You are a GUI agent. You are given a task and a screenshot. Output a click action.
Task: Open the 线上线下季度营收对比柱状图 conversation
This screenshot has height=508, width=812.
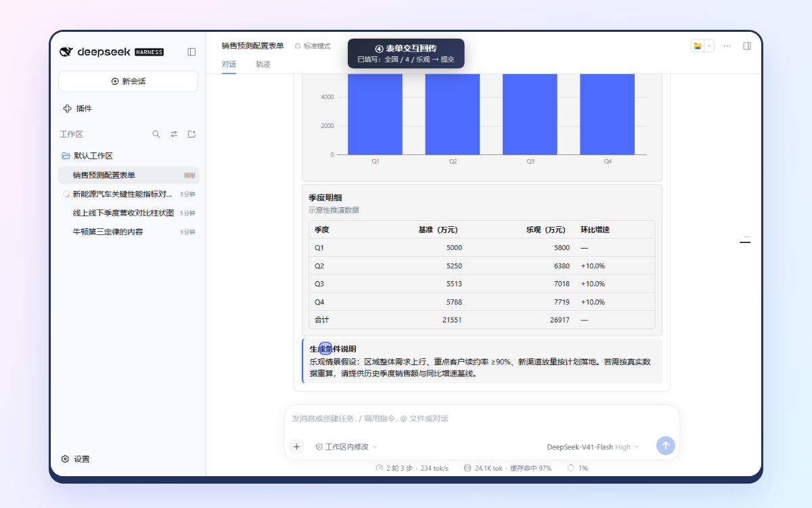coord(129,213)
